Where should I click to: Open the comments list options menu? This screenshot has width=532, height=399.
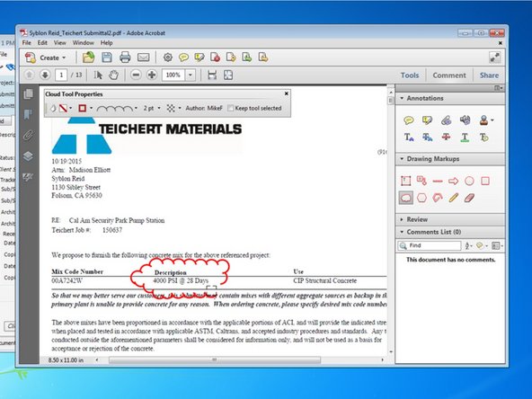pyautogui.click(x=497, y=245)
